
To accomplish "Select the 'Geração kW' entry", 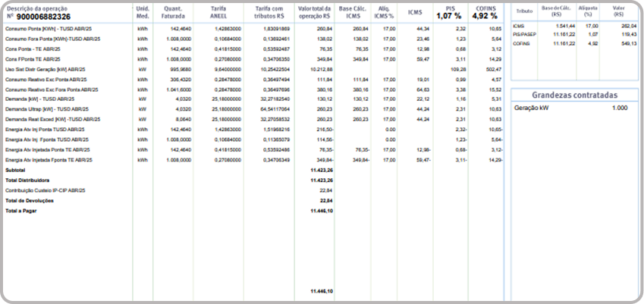I will click(x=532, y=109).
